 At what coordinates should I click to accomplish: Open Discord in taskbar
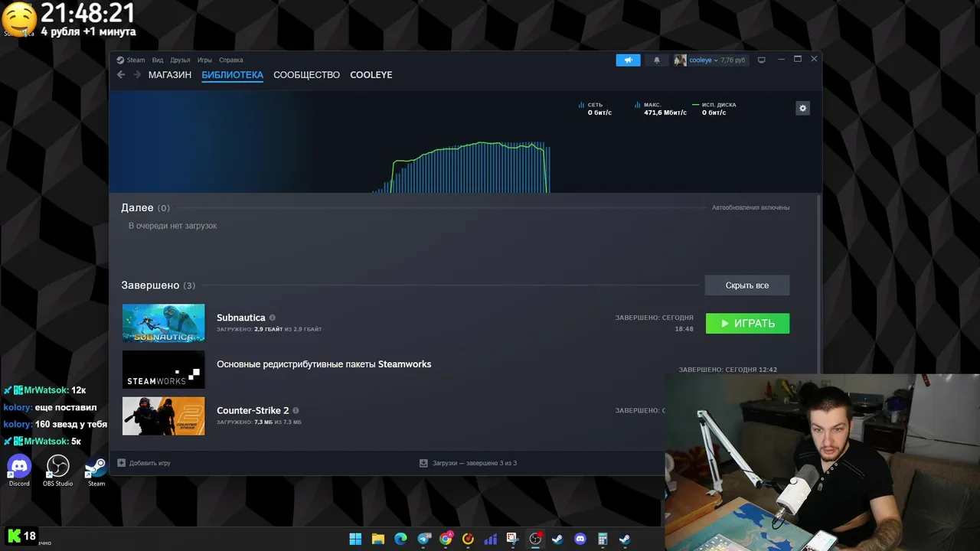point(580,539)
